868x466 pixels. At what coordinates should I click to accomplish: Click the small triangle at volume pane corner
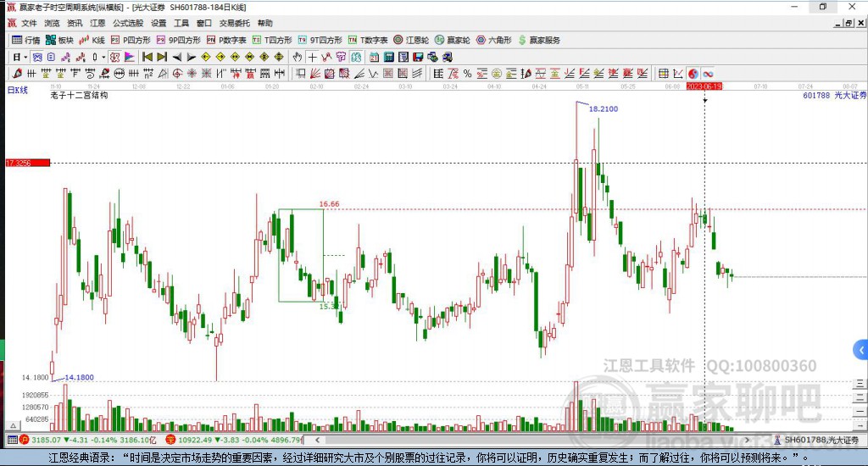click(14, 425)
